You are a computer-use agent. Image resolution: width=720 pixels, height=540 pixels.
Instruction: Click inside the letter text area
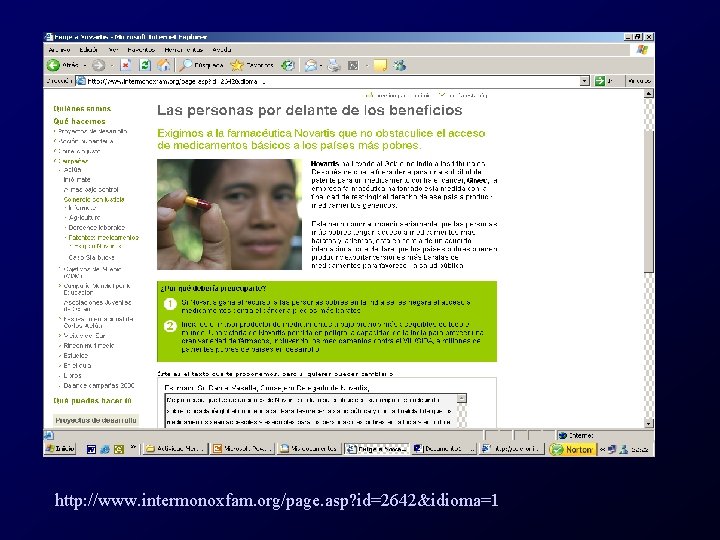[311, 411]
